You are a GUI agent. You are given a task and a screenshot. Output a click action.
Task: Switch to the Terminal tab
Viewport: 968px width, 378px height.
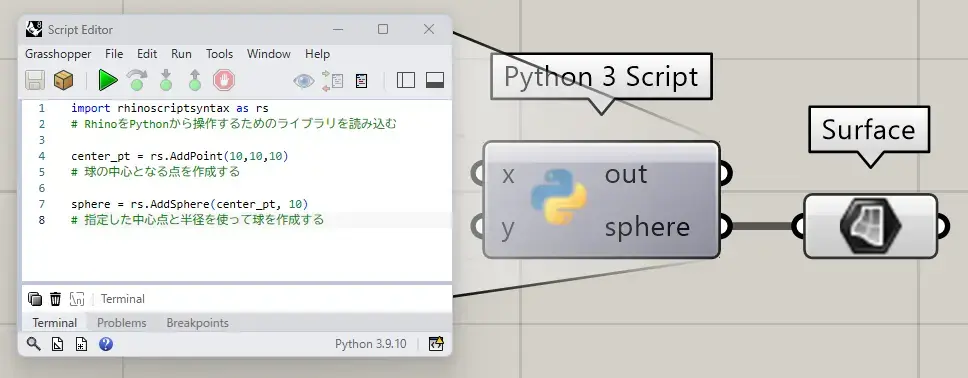click(x=54, y=322)
